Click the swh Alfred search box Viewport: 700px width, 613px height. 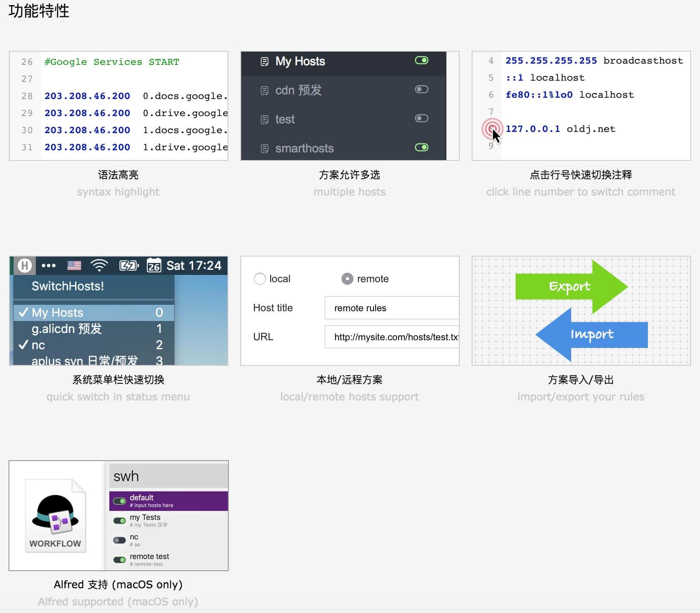169,476
